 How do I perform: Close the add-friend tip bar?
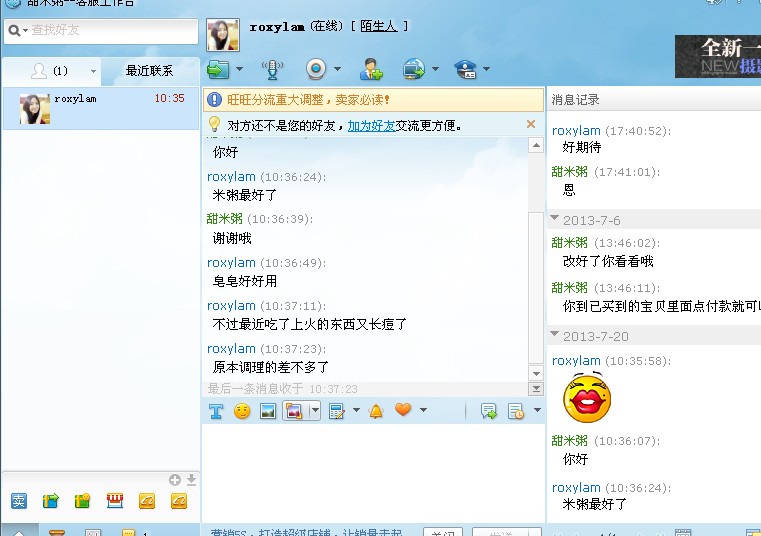(x=531, y=124)
